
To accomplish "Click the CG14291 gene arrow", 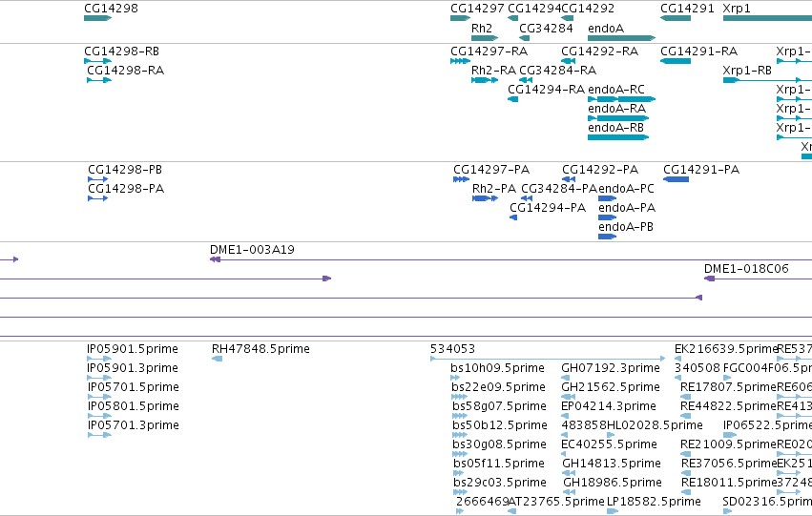I will [x=676, y=18].
